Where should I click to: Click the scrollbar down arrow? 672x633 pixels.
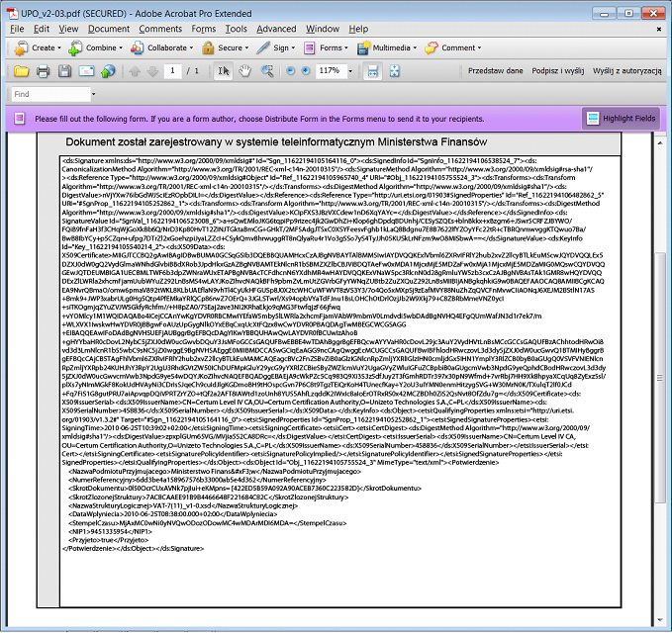659,620
